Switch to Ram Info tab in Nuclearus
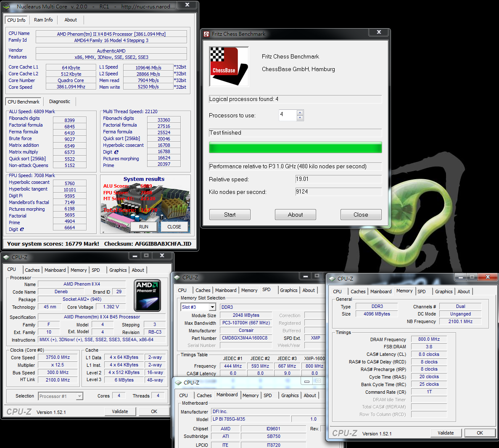 (43, 20)
